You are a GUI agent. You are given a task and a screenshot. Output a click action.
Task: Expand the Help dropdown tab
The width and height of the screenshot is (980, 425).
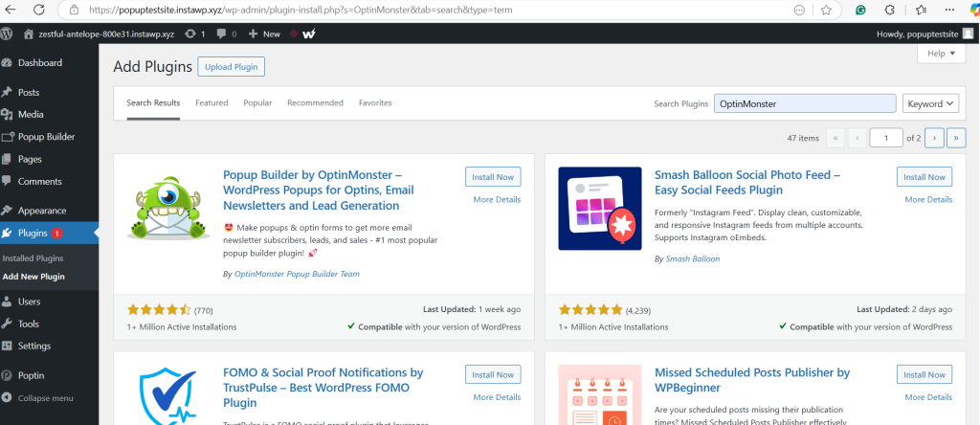tap(942, 54)
